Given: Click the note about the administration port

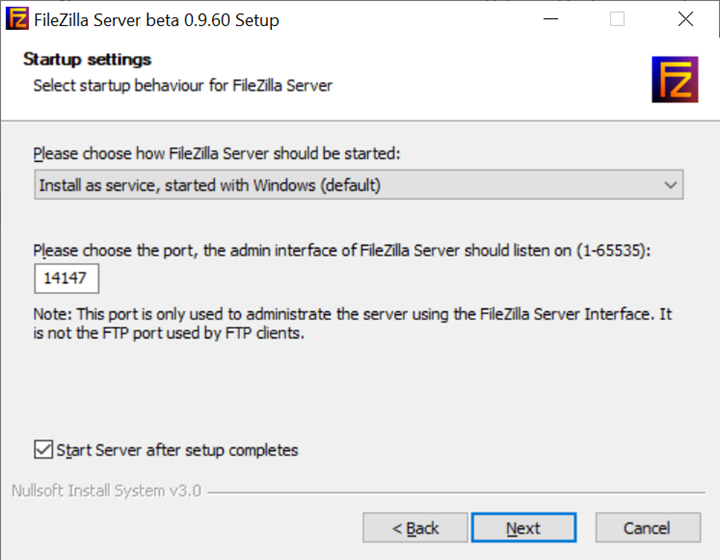Looking at the screenshot, I should [x=353, y=323].
